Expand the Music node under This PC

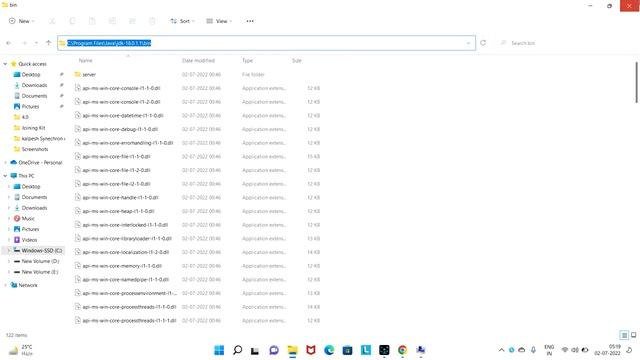point(9,219)
